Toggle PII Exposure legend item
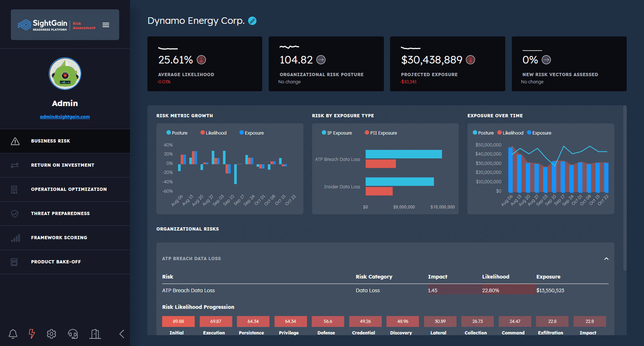This screenshot has height=346, width=644. tap(381, 133)
